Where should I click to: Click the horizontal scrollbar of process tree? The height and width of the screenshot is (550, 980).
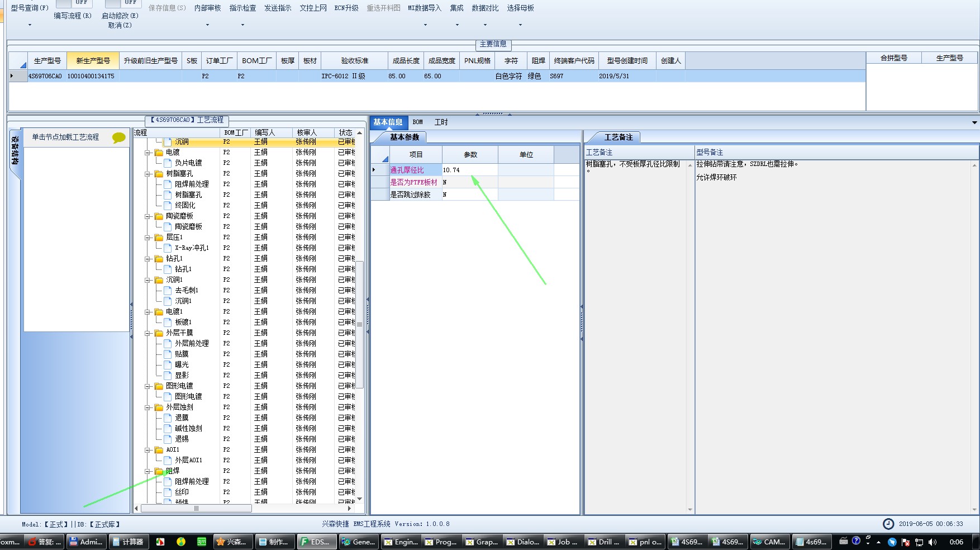tap(196, 509)
